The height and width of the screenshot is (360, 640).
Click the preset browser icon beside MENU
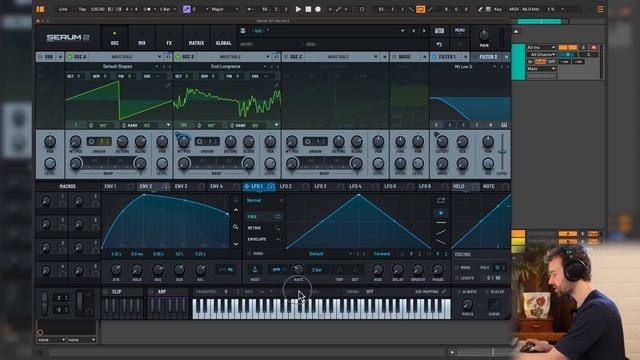pos(439,31)
